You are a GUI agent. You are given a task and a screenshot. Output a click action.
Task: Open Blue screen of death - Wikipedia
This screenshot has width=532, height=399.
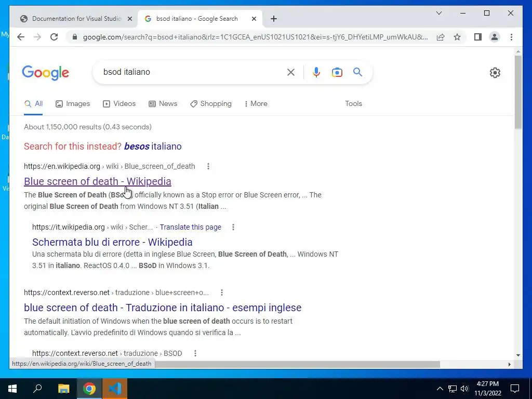pyautogui.click(x=97, y=181)
